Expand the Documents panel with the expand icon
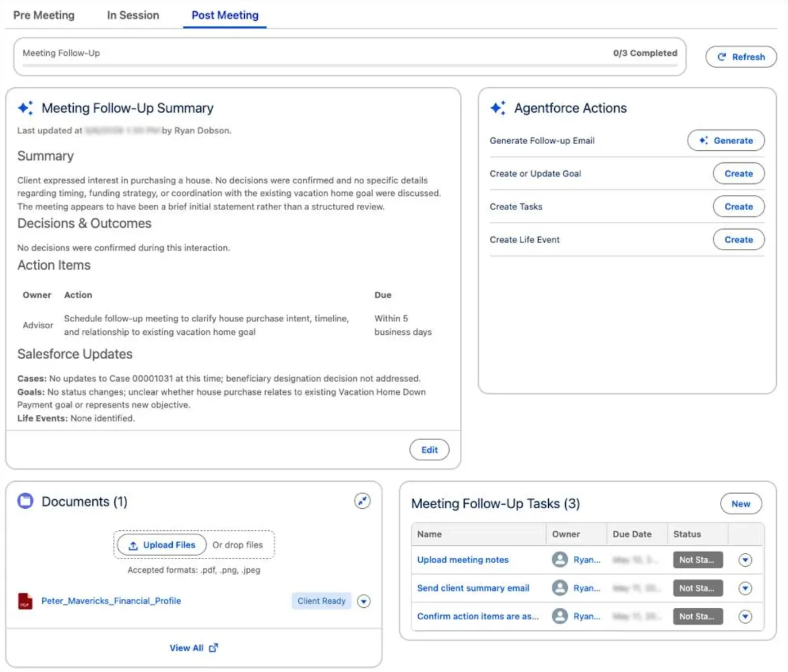The height and width of the screenshot is (672, 788). tap(362, 501)
